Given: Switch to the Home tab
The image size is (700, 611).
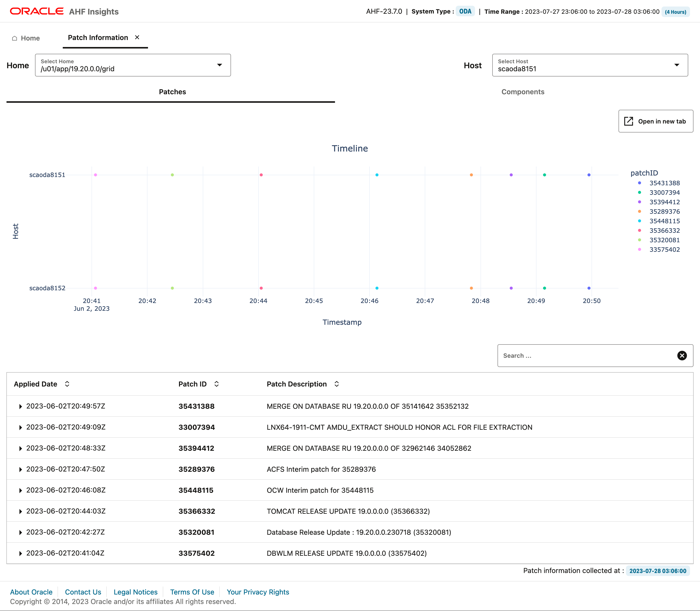Looking at the screenshot, I should click(x=26, y=38).
